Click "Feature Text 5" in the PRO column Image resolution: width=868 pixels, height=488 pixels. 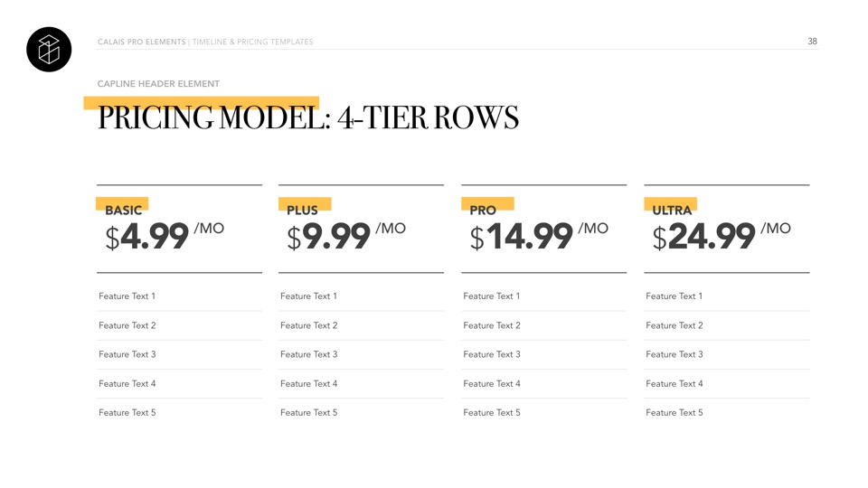(491, 413)
